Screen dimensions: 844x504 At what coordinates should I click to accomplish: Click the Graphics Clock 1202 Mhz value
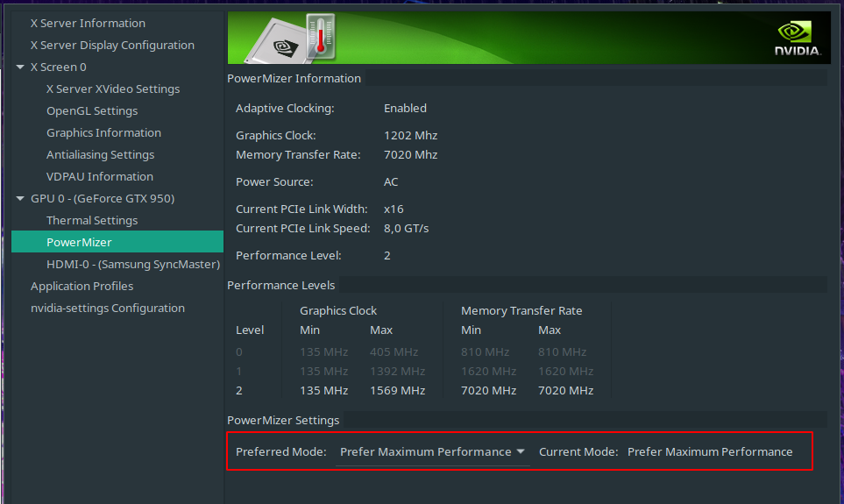(410, 136)
